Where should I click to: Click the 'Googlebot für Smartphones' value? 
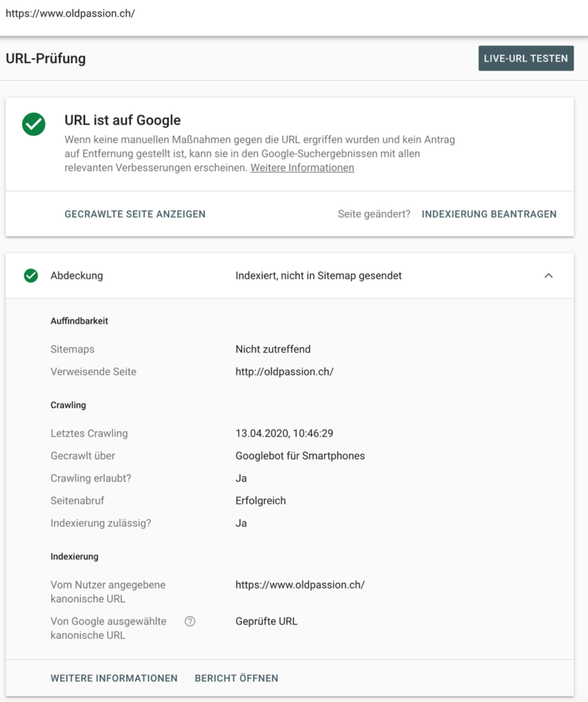coord(299,456)
